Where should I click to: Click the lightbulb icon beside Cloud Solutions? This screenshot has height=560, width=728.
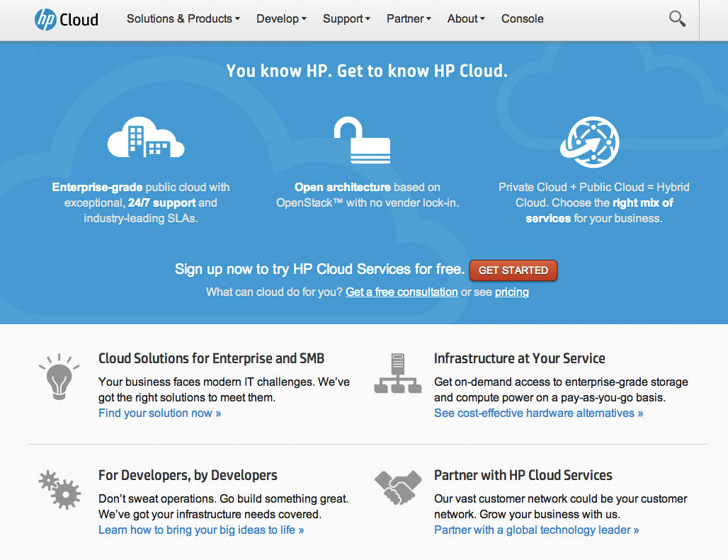pyautogui.click(x=59, y=377)
